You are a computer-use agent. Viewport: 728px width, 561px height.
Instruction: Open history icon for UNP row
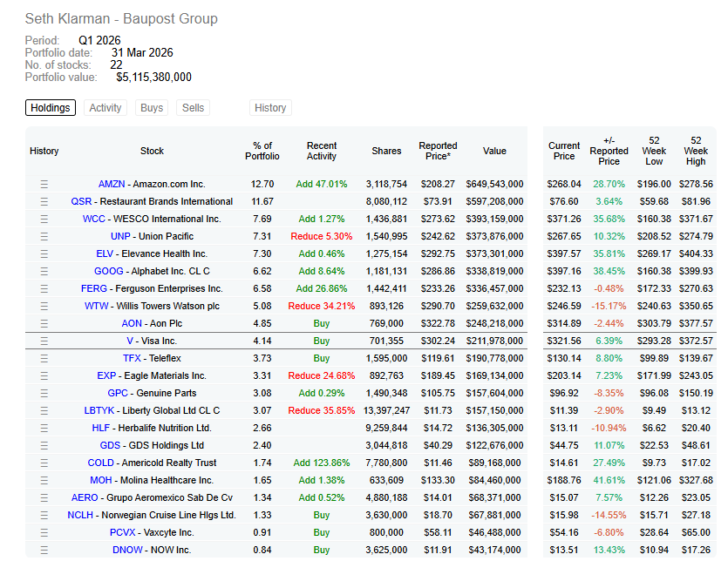click(44, 236)
